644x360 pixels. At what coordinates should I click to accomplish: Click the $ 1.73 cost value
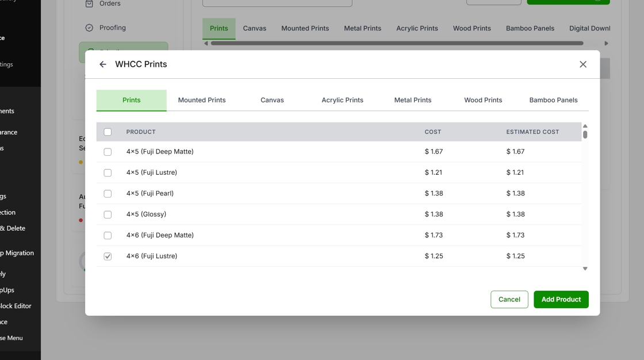pos(434,235)
